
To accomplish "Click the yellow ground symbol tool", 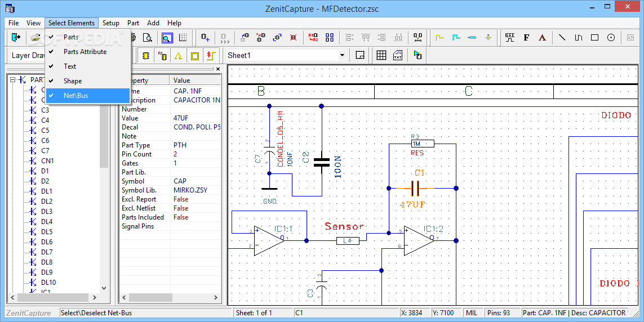I will coord(488,38).
